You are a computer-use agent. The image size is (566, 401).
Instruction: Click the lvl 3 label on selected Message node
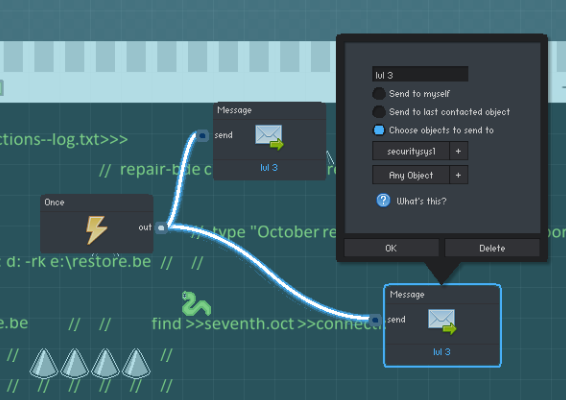[441, 352]
